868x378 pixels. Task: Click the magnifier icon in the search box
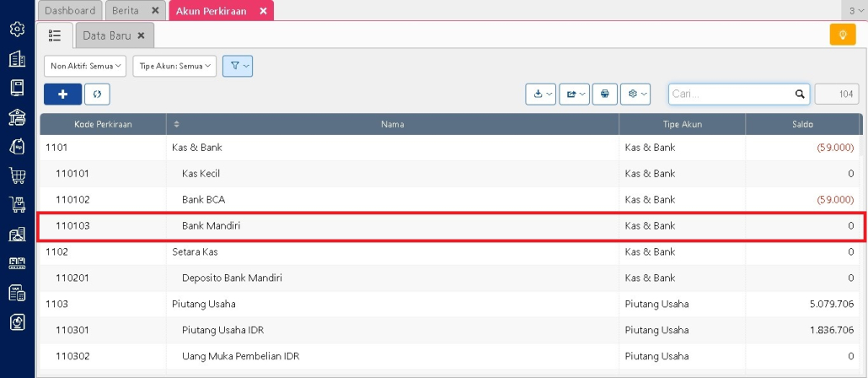(800, 94)
